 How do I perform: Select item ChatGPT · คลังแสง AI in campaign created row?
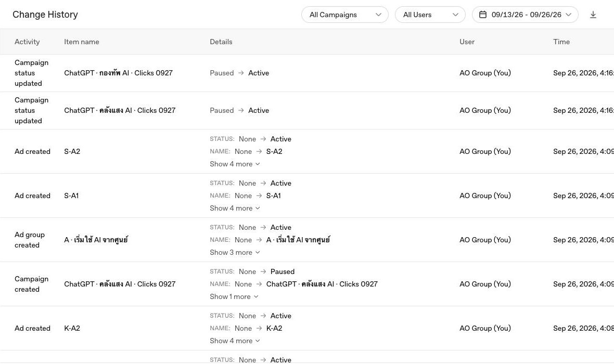[120, 284]
